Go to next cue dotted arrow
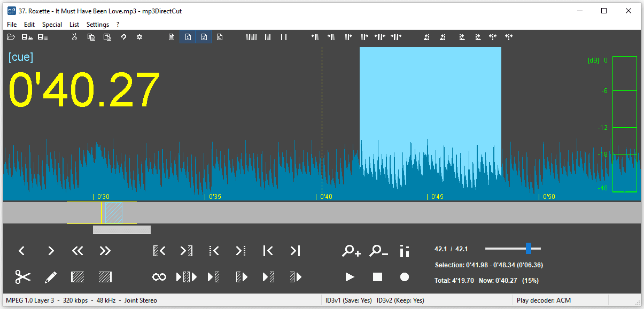 pyautogui.click(x=241, y=250)
